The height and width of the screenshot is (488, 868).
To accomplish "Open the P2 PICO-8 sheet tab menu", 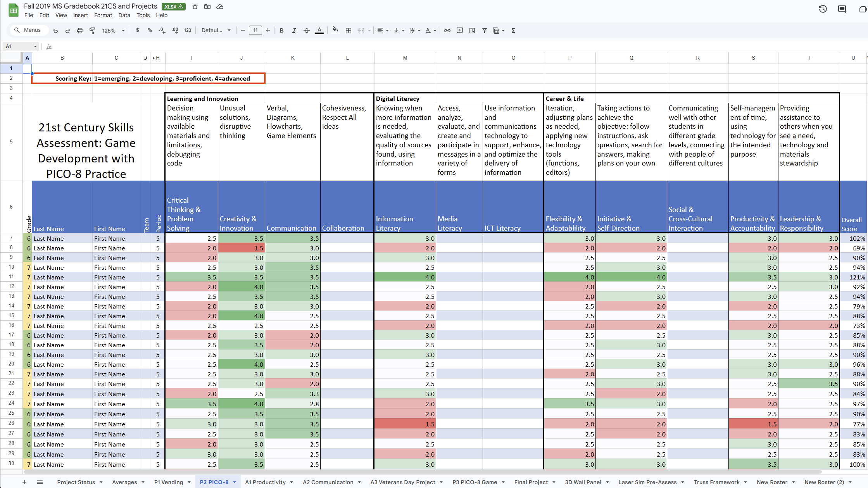I will [235, 482].
